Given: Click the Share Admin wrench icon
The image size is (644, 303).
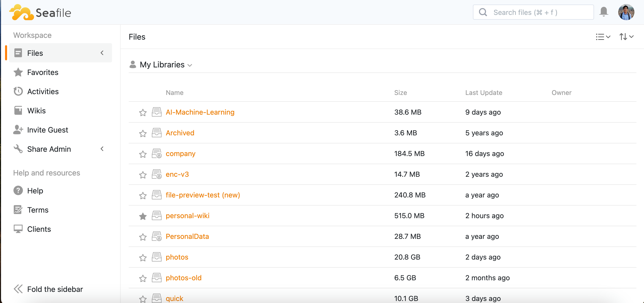Looking at the screenshot, I should coord(18,149).
